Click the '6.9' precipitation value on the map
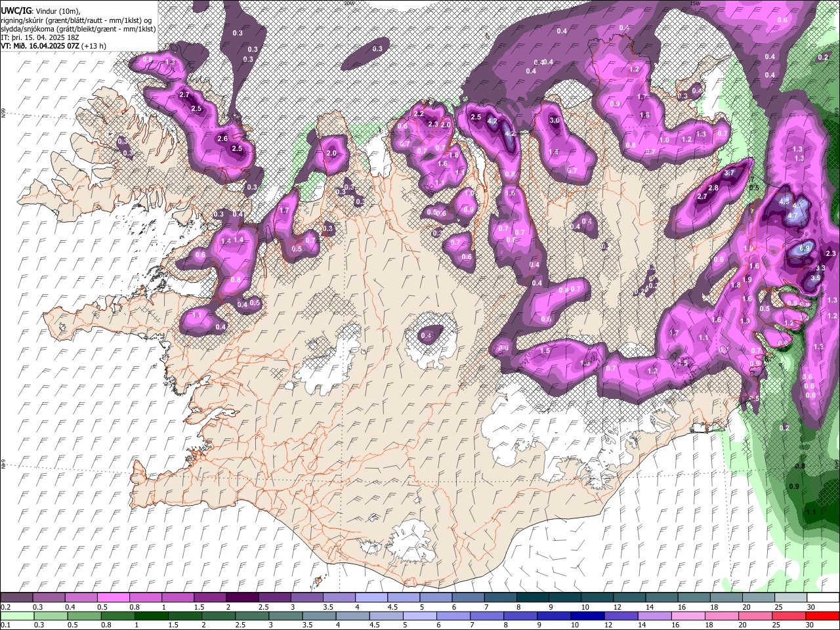The height and width of the screenshot is (630, 840). (806, 249)
